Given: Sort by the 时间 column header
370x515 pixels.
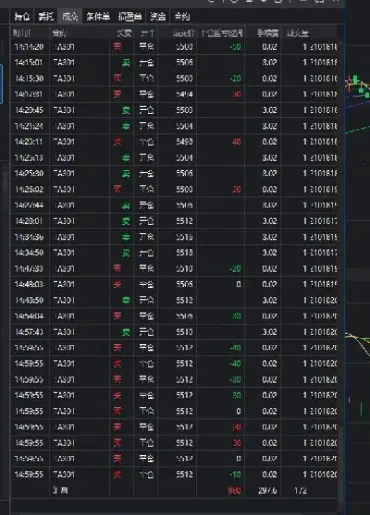Looking at the screenshot, I should (22, 33).
